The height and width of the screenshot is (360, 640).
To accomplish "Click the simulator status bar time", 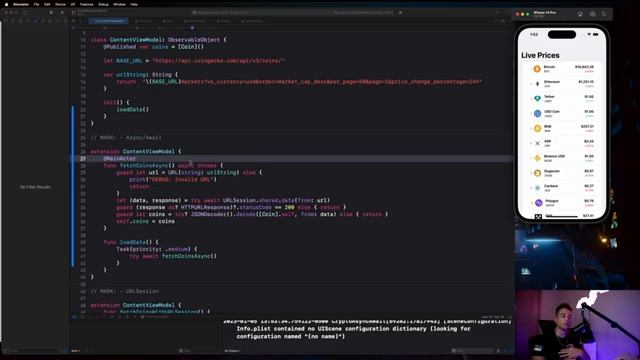I will pos(534,35).
